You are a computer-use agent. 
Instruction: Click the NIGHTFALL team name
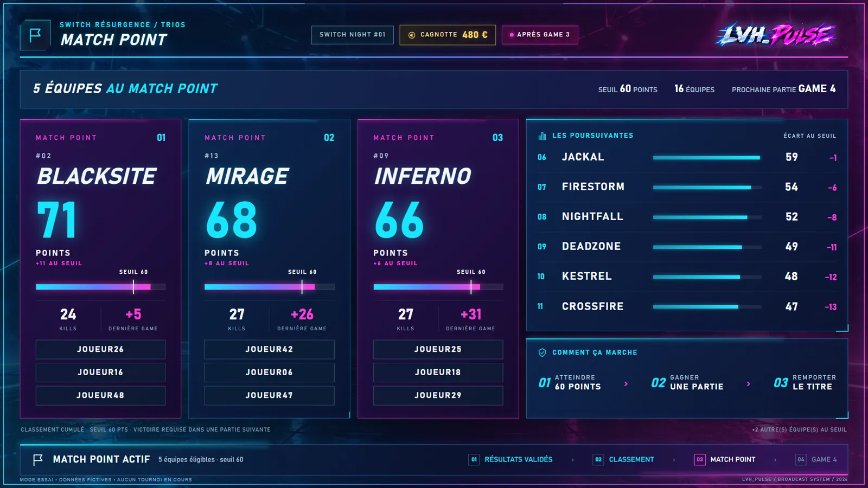coord(592,217)
